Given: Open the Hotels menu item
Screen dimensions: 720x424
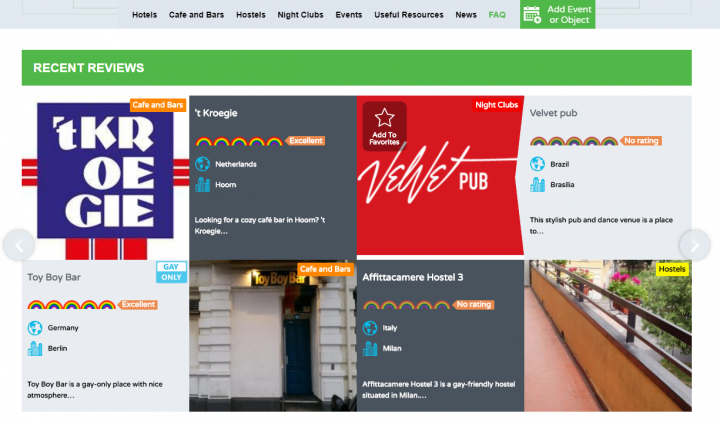Looking at the screenshot, I should (x=145, y=15).
